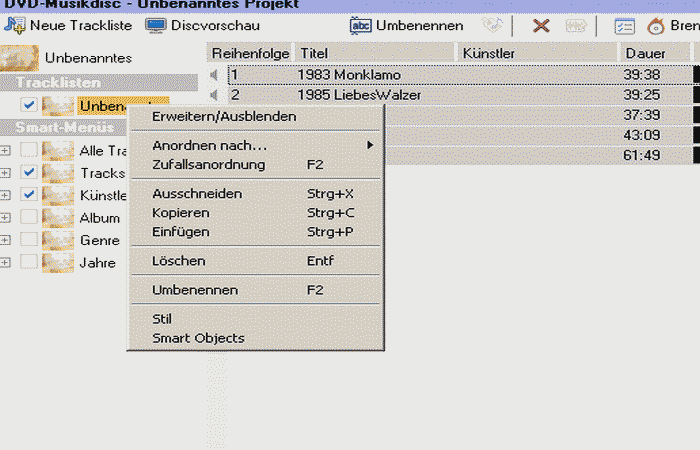Click the red X delete toolbar icon
This screenshot has height=450, width=700.
pos(541,26)
